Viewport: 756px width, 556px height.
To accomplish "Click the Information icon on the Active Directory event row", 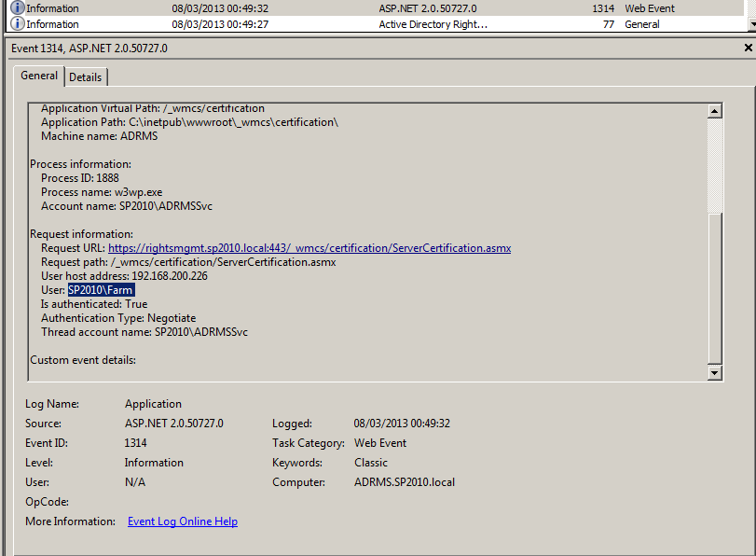I will click(18, 24).
